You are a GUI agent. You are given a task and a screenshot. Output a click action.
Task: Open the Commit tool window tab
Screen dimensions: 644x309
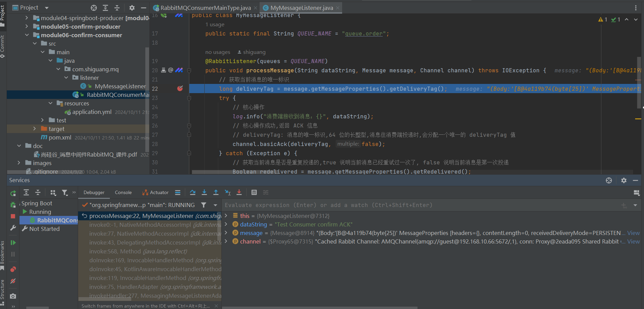pos(3,46)
